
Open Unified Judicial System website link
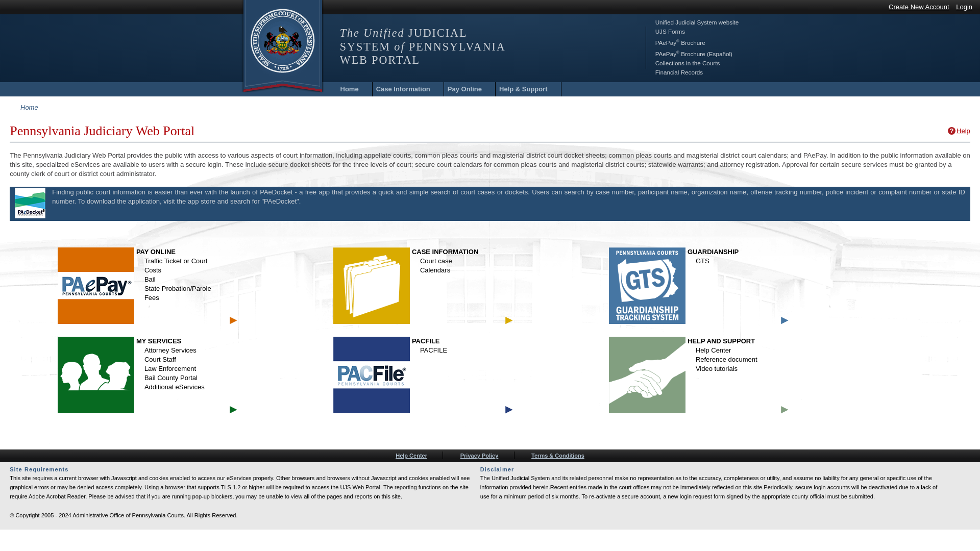click(x=697, y=22)
